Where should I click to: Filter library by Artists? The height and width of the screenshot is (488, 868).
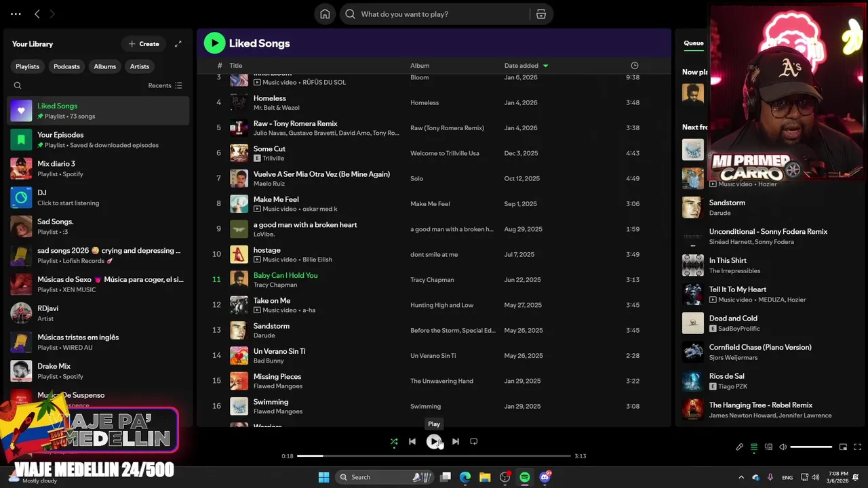[140, 66]
